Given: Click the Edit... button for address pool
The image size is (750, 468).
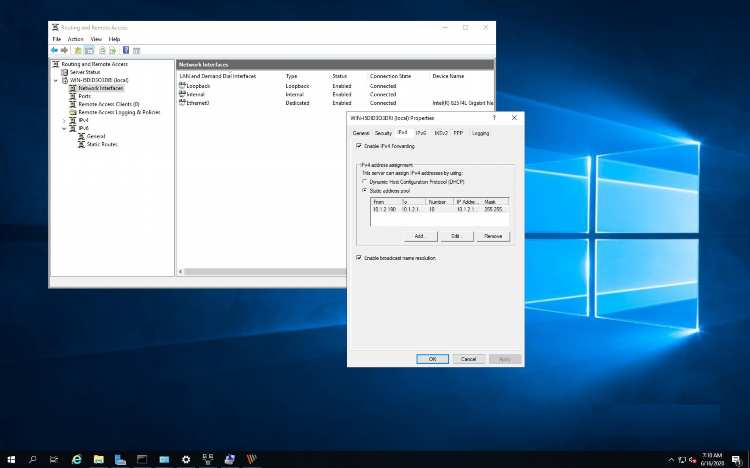Looking at the screenshot, I should pyautogui.click(x=456, y=236).
